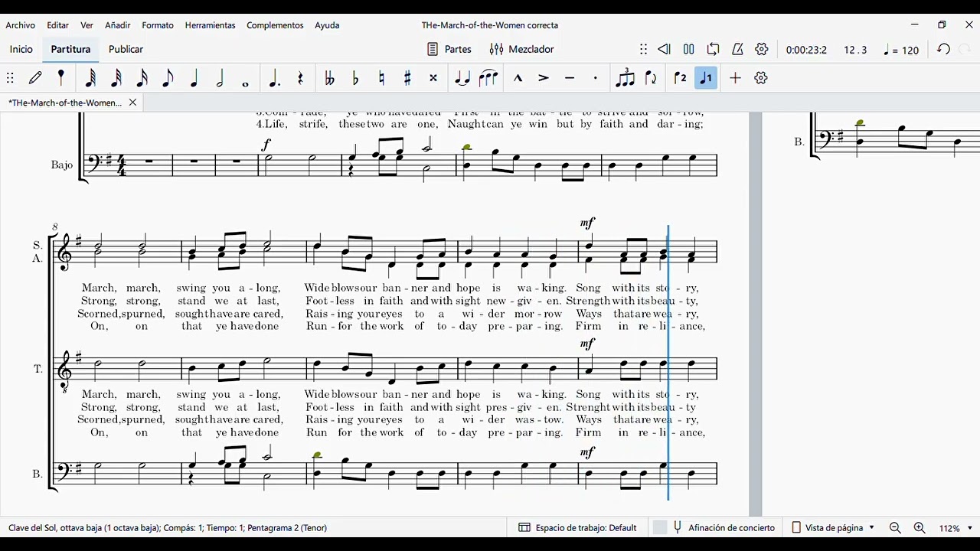Screen dimensions: 980x551
Task: Add marcato articulation
Action: [518, 78]
